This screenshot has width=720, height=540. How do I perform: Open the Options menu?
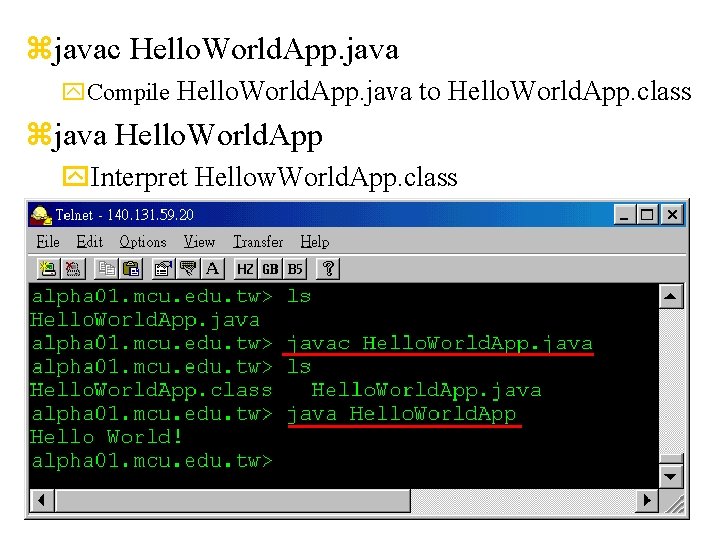[x=143, y=242]
